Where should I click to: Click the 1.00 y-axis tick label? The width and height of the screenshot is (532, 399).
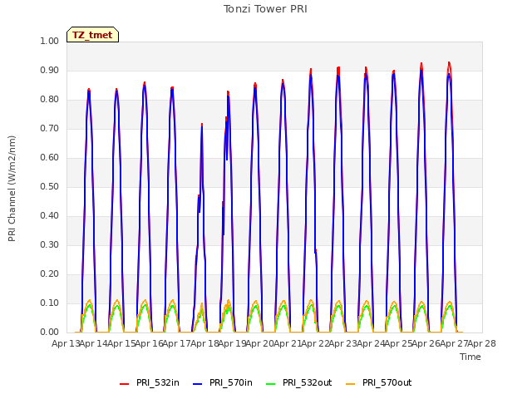50,41
